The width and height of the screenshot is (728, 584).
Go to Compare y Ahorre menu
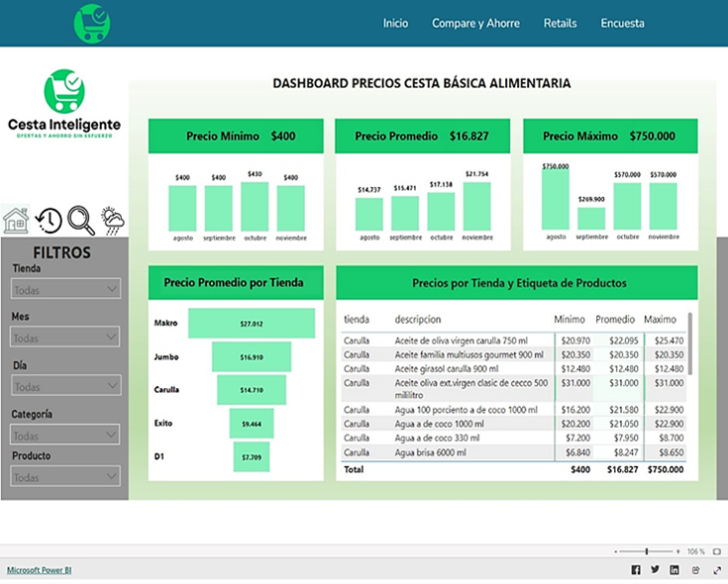click(475, 23)
